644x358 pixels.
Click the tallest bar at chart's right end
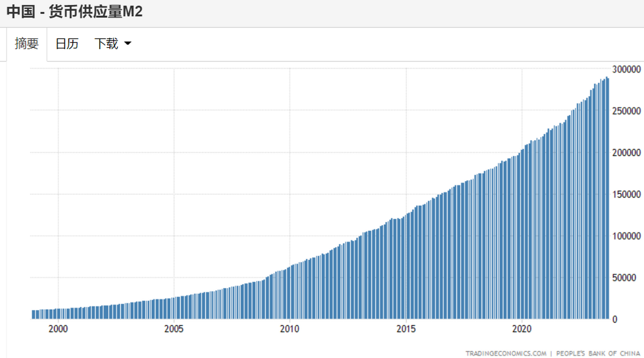[x=606, y=198]
